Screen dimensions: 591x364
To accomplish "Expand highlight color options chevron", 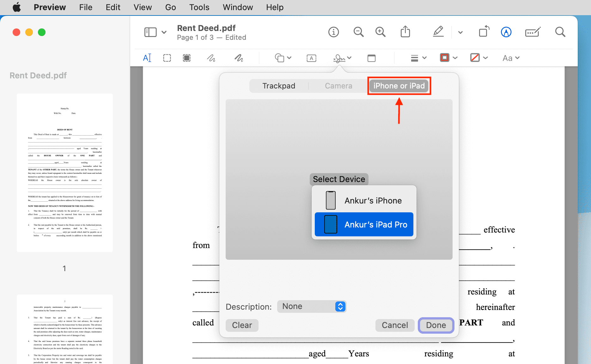I will click(460, 32).
